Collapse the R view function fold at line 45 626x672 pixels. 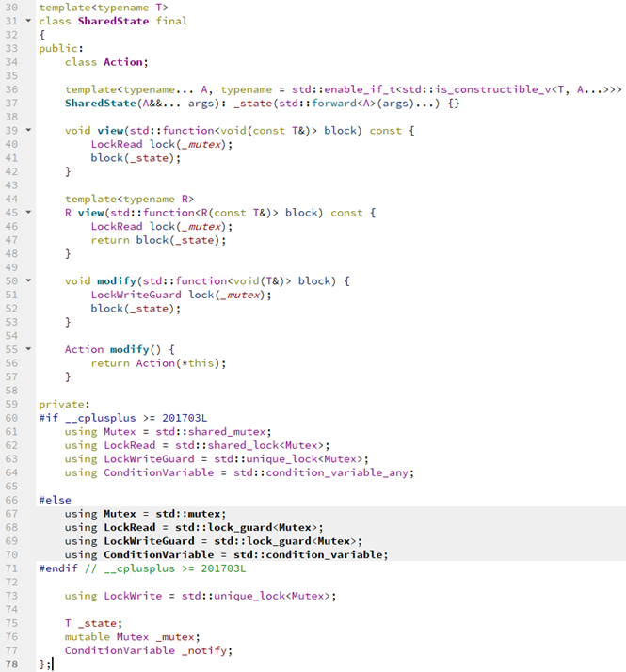pyautogui.click(x=28, y=212)
